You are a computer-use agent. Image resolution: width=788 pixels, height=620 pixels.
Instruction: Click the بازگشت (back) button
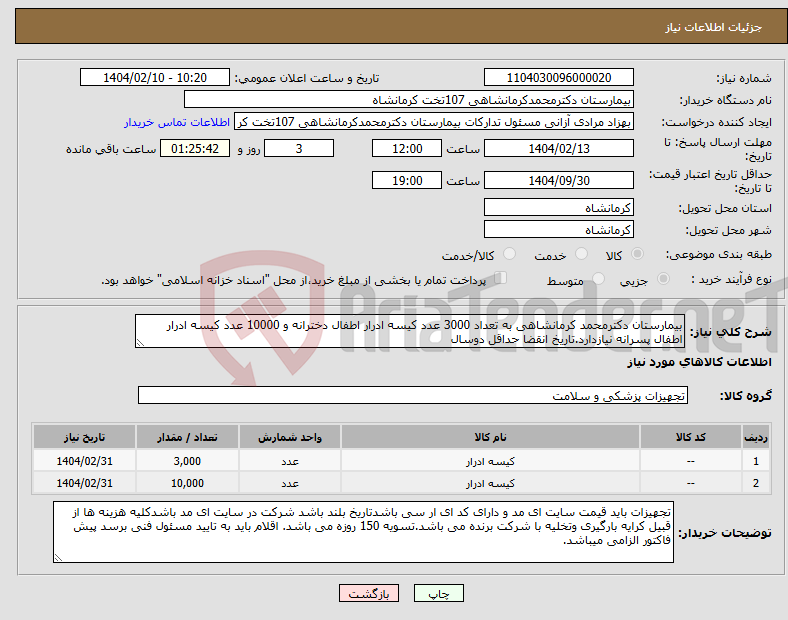[x=369, y=593]
